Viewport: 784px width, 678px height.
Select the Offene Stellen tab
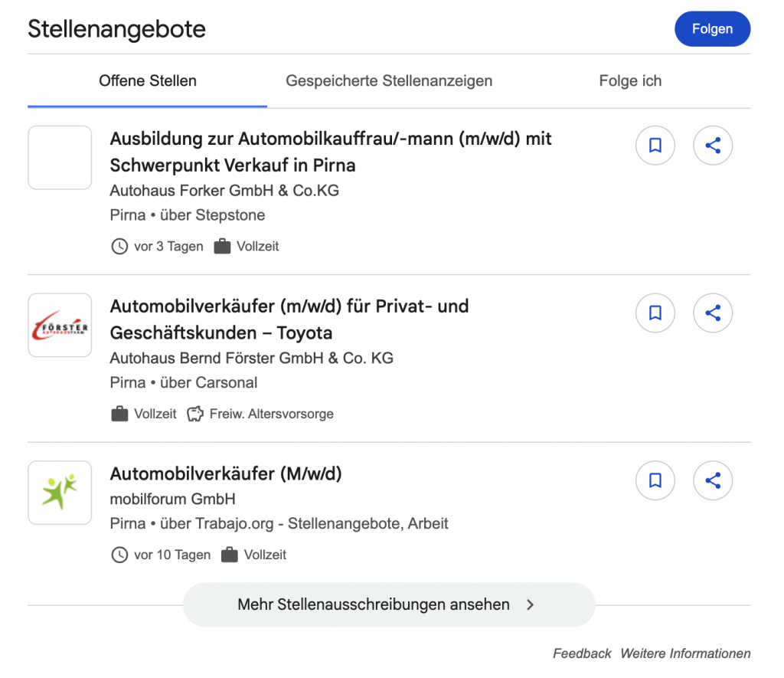[x=148, y=81]
